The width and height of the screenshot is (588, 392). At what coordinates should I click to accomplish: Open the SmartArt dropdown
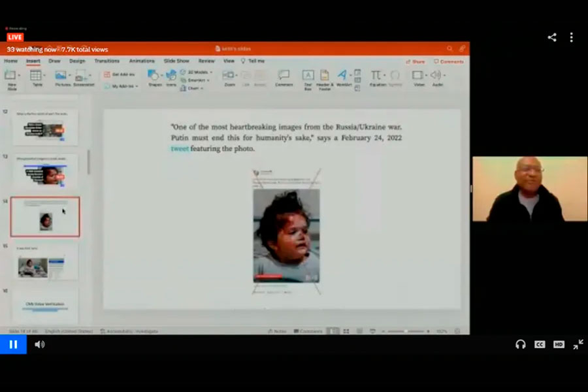point(195,80)
